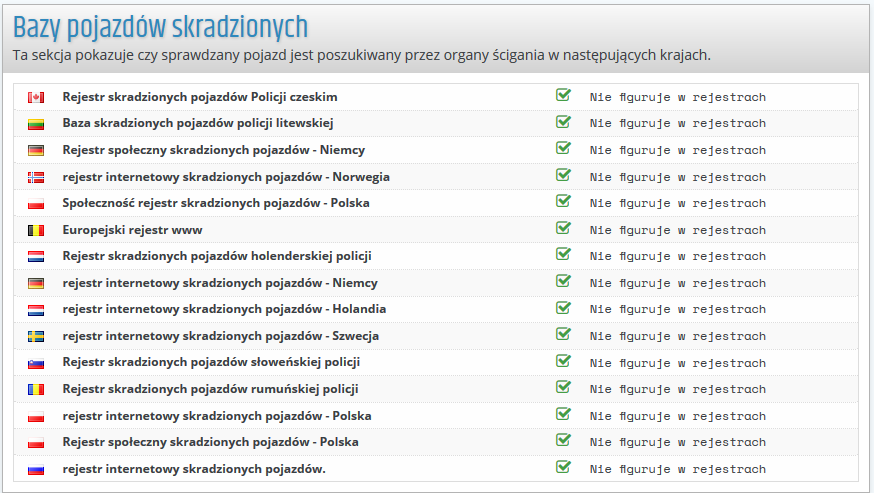Click the Nie figuruje status for Rejestr społeczny Niemcy
This screenshot has width=874, height=493.
click(x=677, y=150)
